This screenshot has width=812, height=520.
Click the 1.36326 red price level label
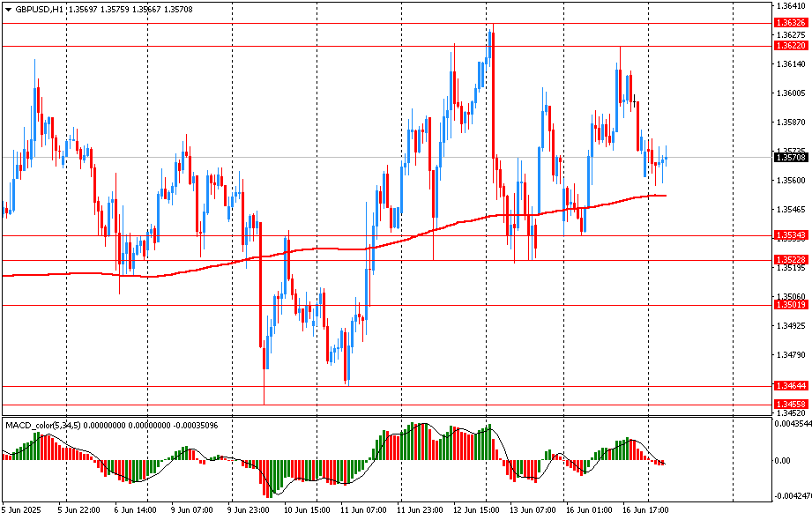[x=790, y=22]
